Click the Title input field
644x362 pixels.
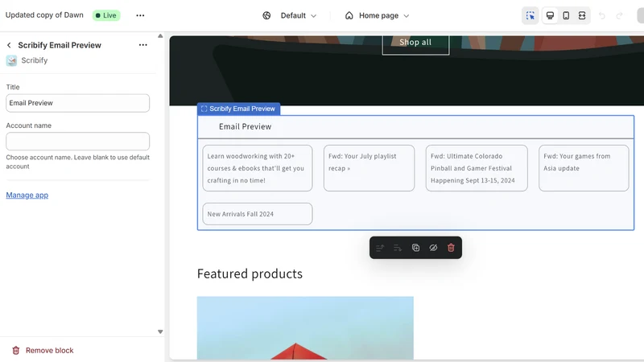click(77, 103)
